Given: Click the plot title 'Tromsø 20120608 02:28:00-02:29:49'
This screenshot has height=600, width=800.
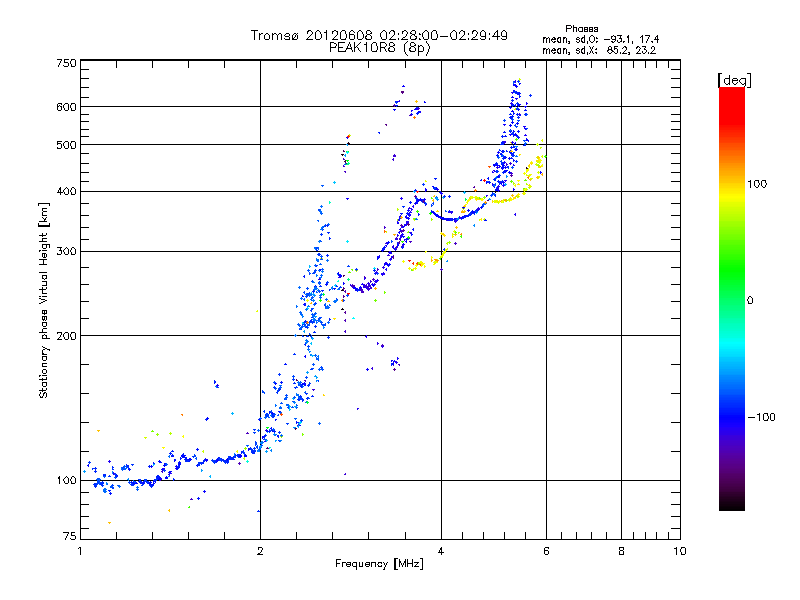Looking at the screenshot, I should (x=379, y=35).
